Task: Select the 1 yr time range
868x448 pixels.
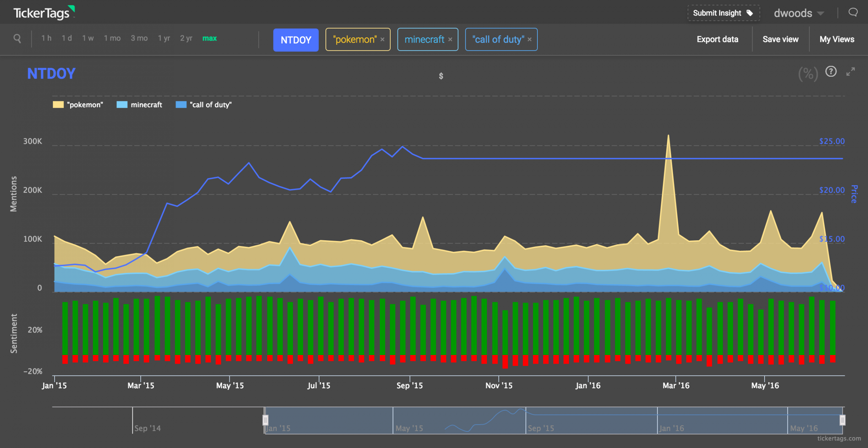Action: pyautogui.click(x=164, y=38)
